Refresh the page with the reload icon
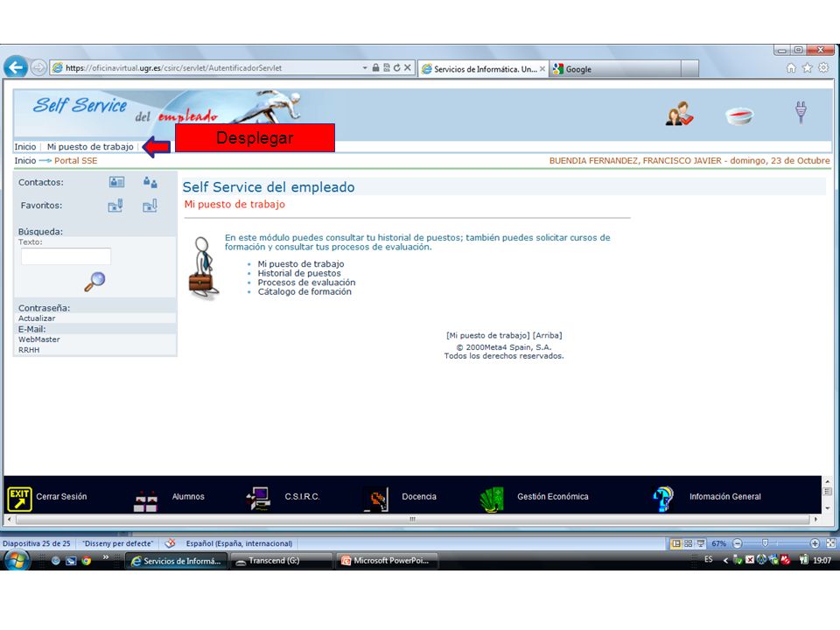Screen dimensions: 840x630 pos(397,68)
